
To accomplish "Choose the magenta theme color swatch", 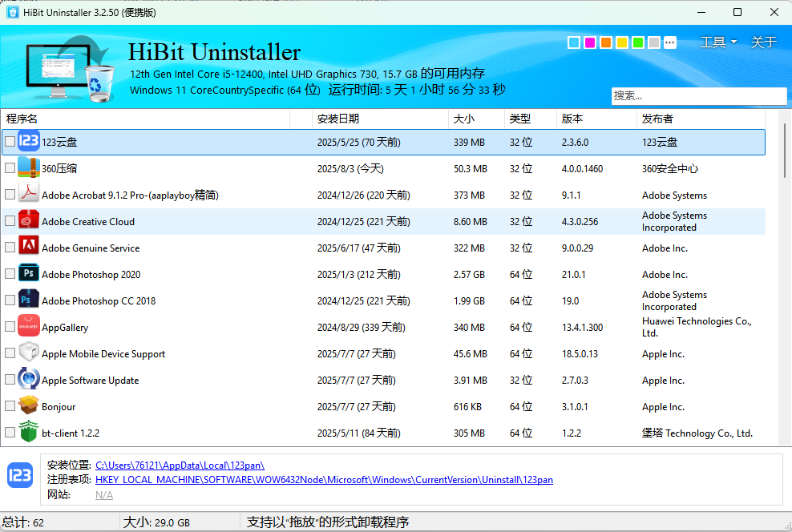I will [x=590, y=42].
